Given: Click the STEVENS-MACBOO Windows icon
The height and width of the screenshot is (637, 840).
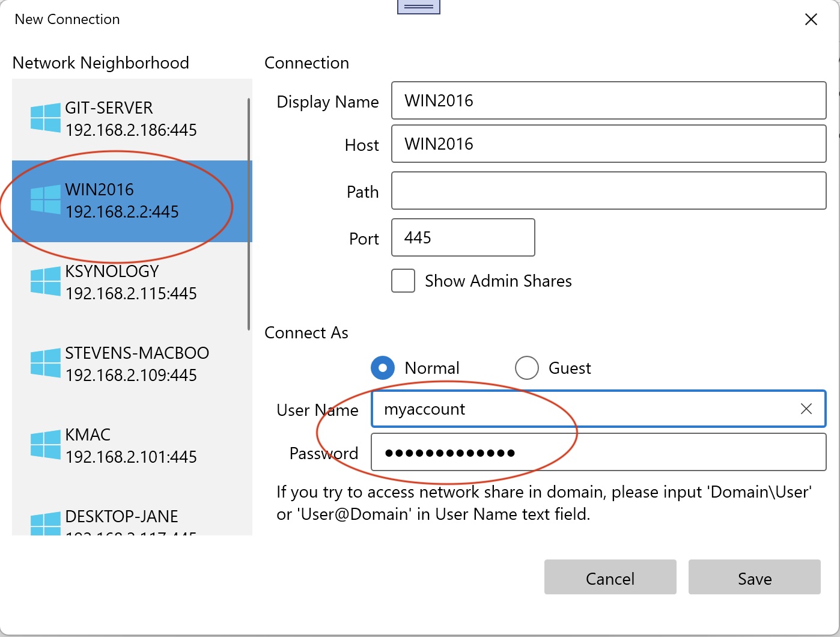Looking at the screenshot, I should pos(46,363).
